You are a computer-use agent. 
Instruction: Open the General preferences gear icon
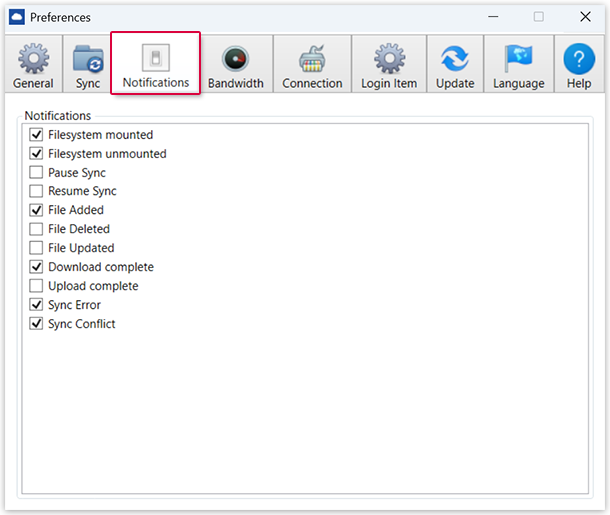pos(33,59)
